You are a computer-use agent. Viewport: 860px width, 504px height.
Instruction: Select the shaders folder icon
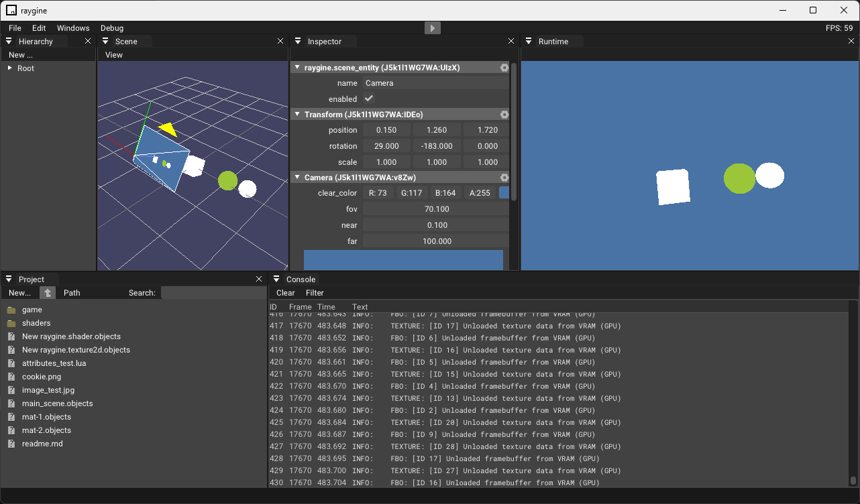[x=11, y=323]
